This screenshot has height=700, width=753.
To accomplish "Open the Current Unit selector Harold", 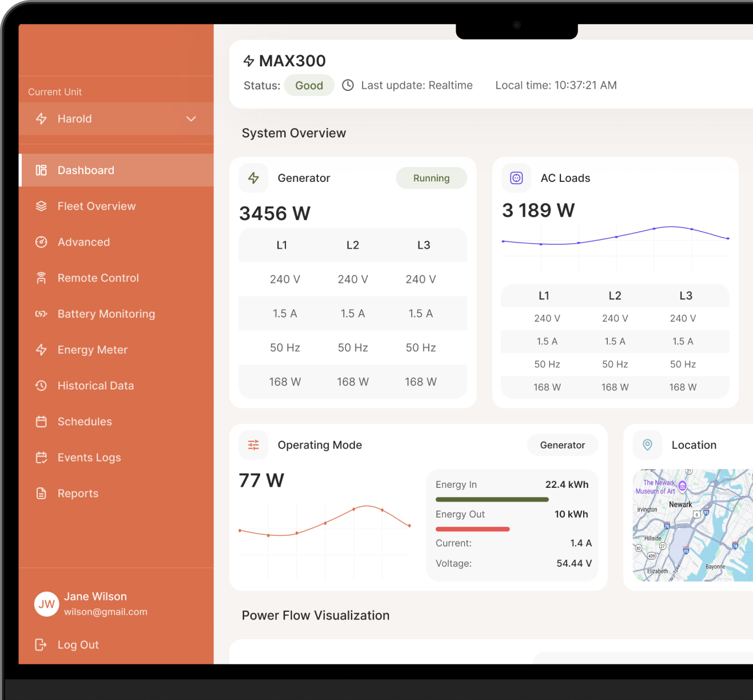I will (x=116, y=119).
